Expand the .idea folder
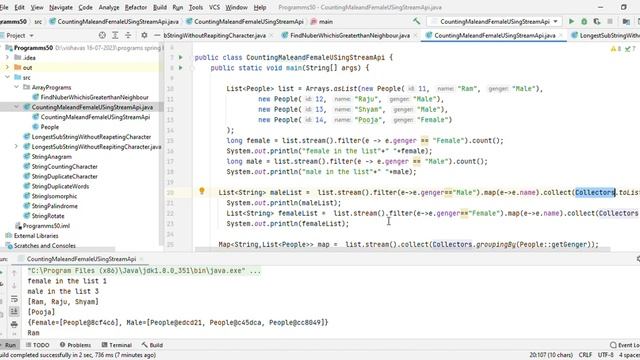The height and width of the screenshot is (360, 640). point(7,58)
